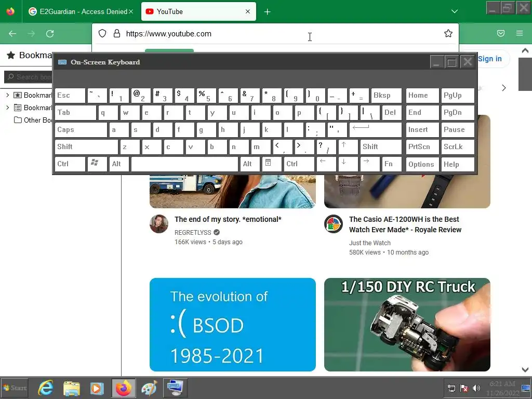Click Help key on On-Screen Keyboard

click(457, 164)
